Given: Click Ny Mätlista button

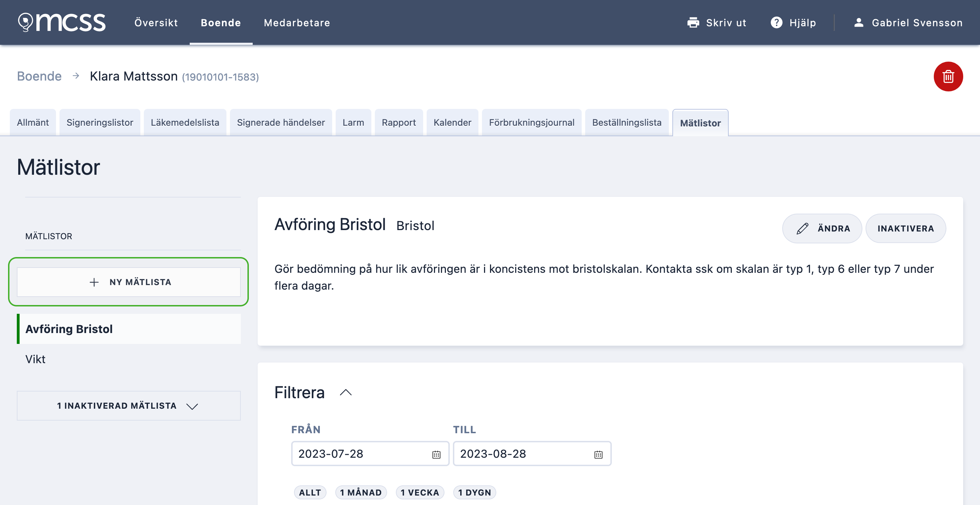Looking at the screenshot, I should pyautogui.click(x=128, y=282).
